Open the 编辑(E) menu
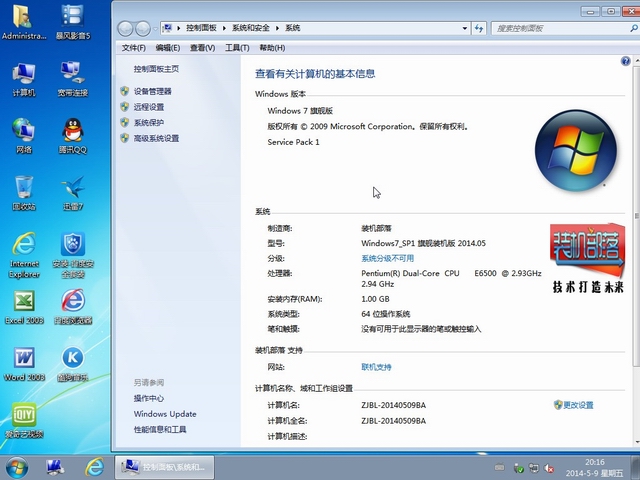The image size is (640, 480). click(167, 48)
